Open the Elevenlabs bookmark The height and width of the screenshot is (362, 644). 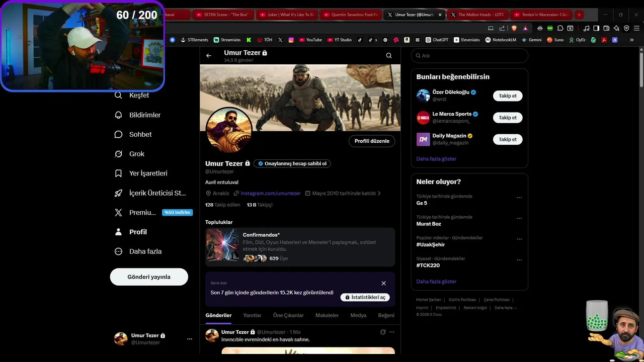(x=467, y=40)
